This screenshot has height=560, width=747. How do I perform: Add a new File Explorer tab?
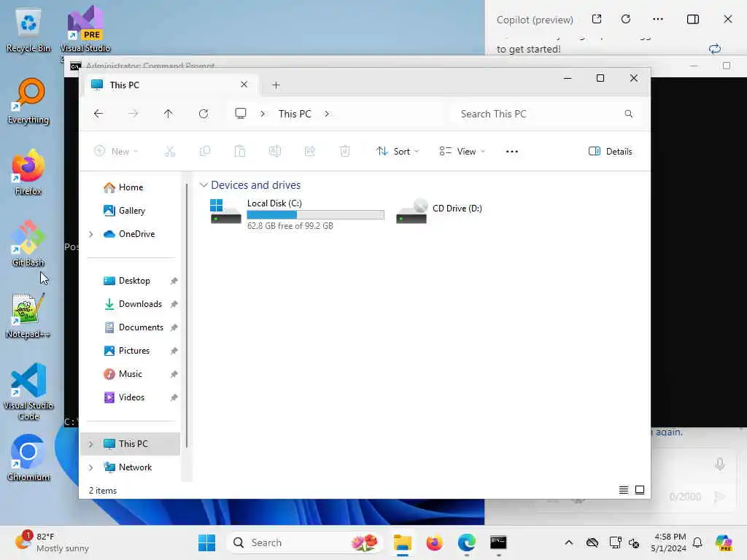click(x=276, y=85)
